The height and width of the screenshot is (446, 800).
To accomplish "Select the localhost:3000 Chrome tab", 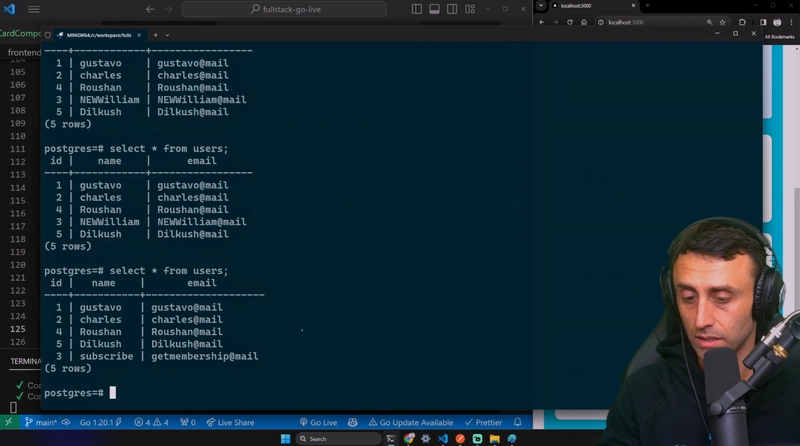I will coord(594,6).
